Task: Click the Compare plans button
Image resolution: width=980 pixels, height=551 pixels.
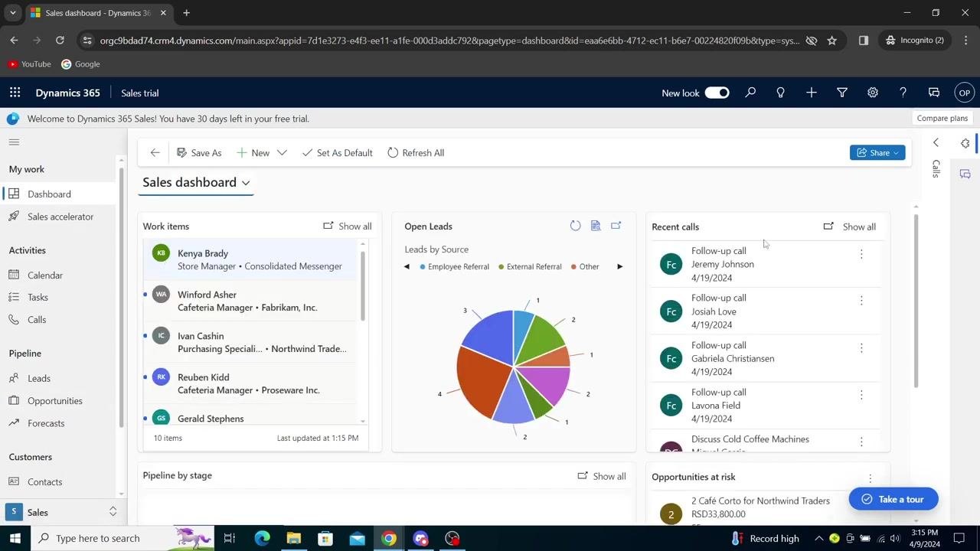Action: point(942,118)
